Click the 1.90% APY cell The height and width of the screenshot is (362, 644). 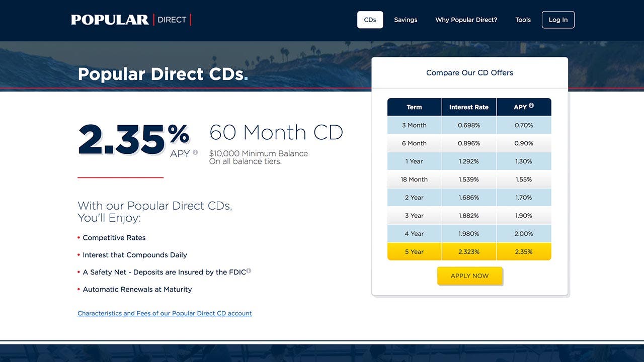[x=524, y=216]
